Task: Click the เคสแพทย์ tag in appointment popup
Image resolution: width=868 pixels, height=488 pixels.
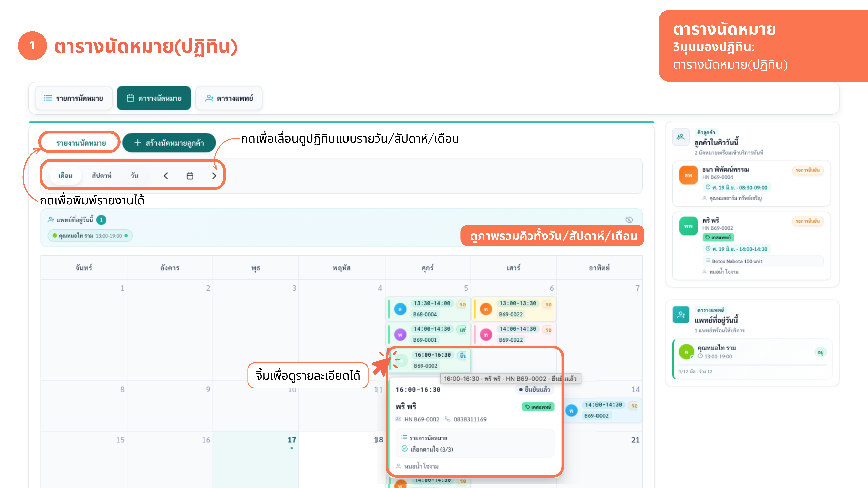Action: click(x=538, y=407)
